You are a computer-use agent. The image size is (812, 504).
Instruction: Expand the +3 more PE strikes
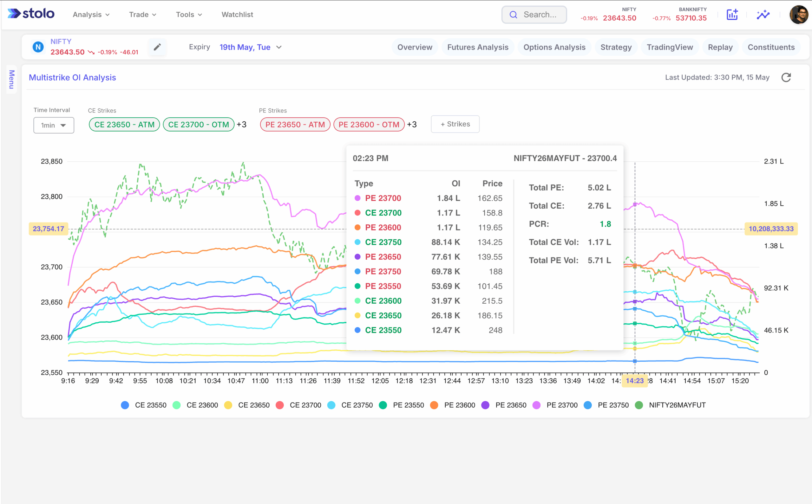[412, 125]
